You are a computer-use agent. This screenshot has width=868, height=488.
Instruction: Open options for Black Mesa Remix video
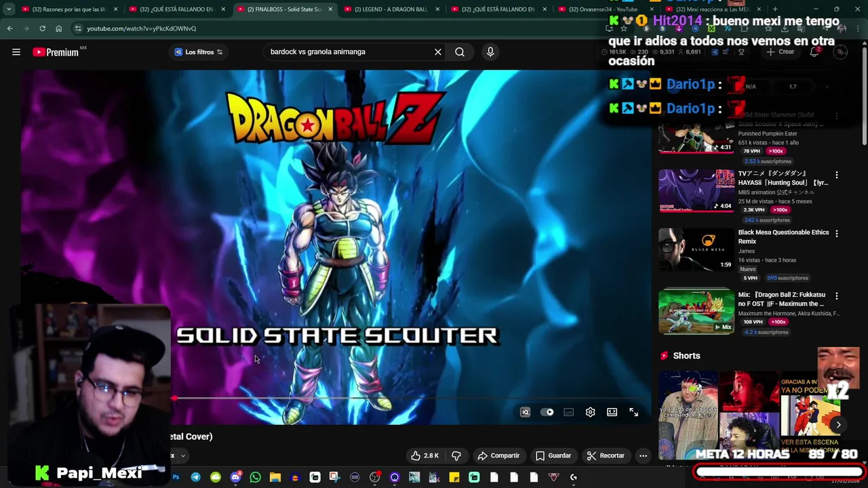point(836,234)
